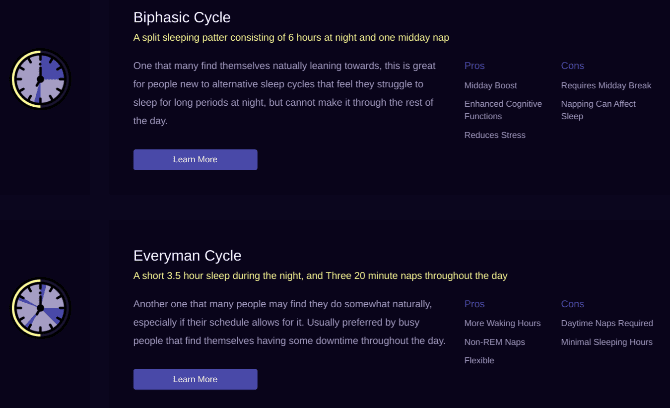Click Napping Can Affect Sleep item
The width and height of the screenshot is (670, 408).
pos(600,110)
